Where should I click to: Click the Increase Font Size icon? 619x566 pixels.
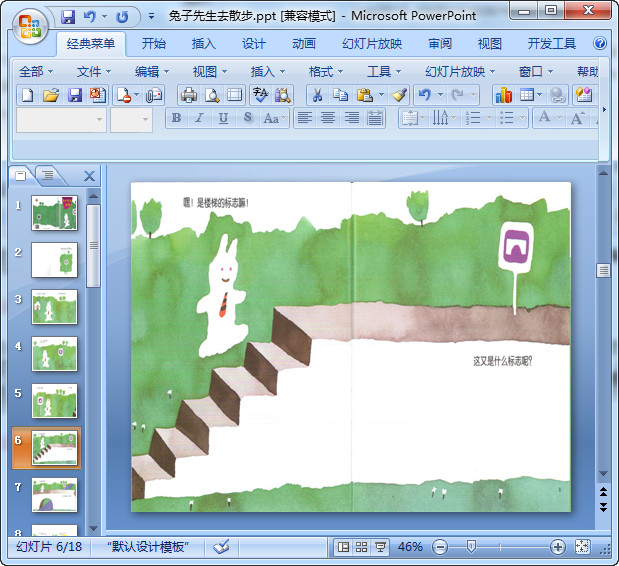click(x=577, y=118)
